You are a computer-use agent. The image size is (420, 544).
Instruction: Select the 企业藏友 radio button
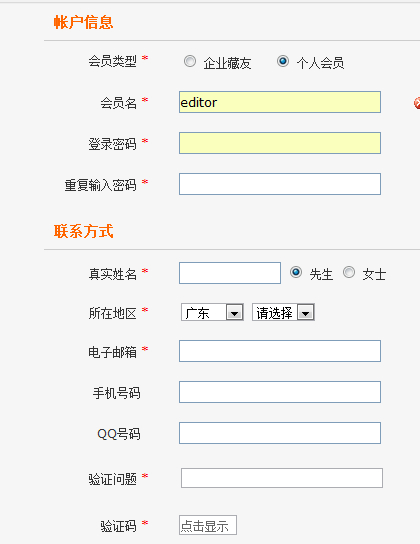coord(190,61)
